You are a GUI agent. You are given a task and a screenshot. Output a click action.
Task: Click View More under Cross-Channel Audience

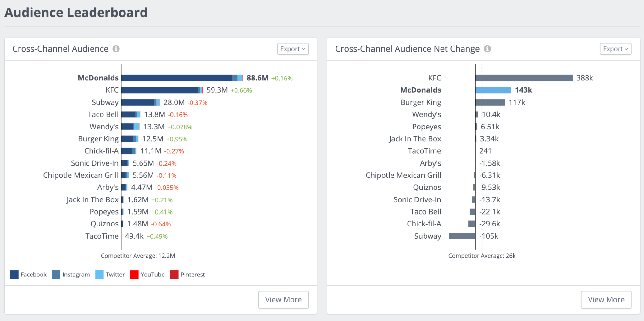[283, 299]
